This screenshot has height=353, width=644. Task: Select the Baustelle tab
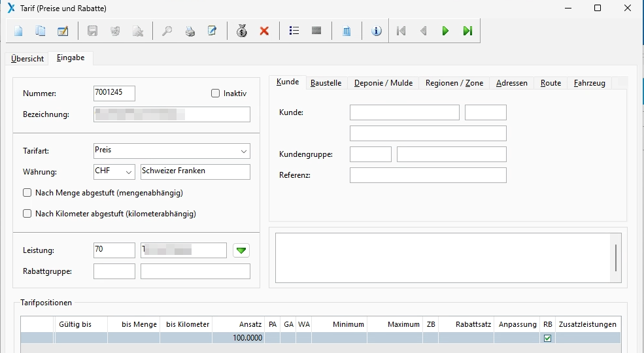pyautogui.click(x=326, y=83)
